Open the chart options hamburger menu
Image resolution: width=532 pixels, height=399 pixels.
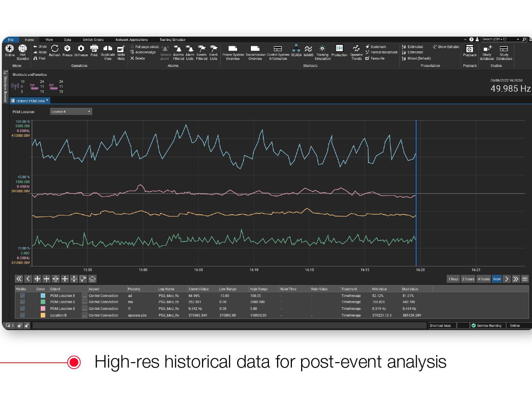525,279
